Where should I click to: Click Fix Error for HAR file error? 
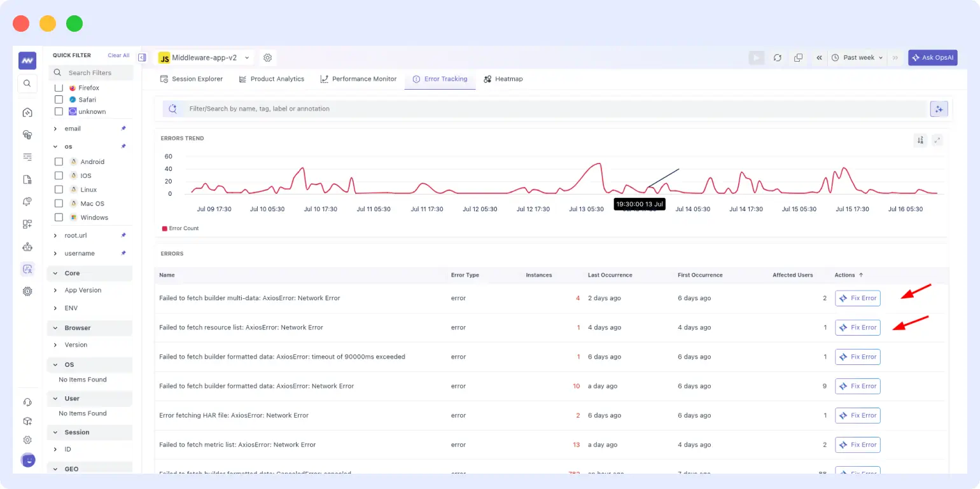coord(857,415)
